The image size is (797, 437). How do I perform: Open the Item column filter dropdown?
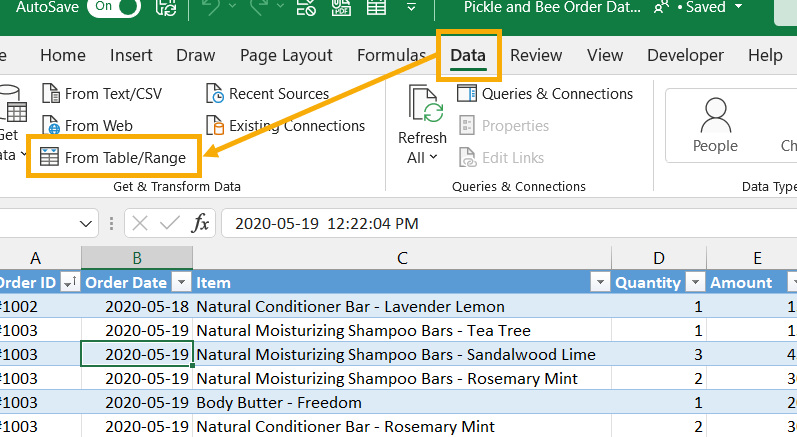[x=600, y=282]
